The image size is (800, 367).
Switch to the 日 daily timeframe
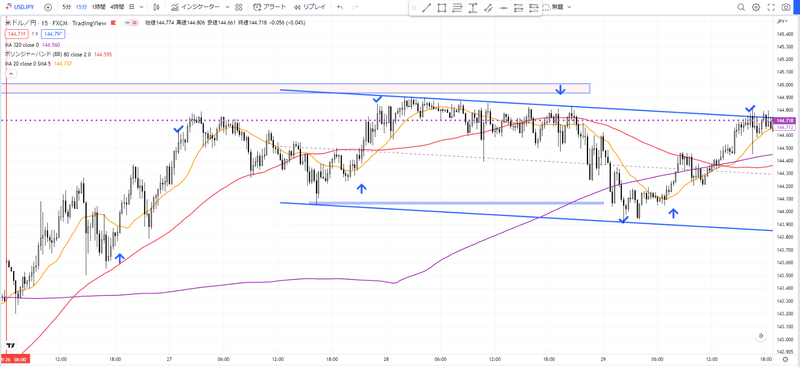[x=132, y=7]
